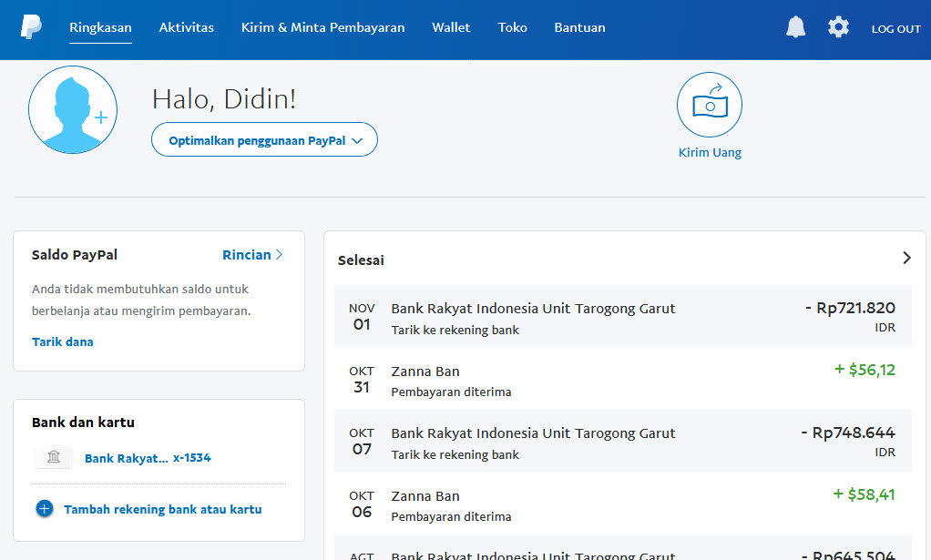This screenshot has width=931, height=560.
Task: Click amount - Rp748.644
Action: [x=848, y=433]
